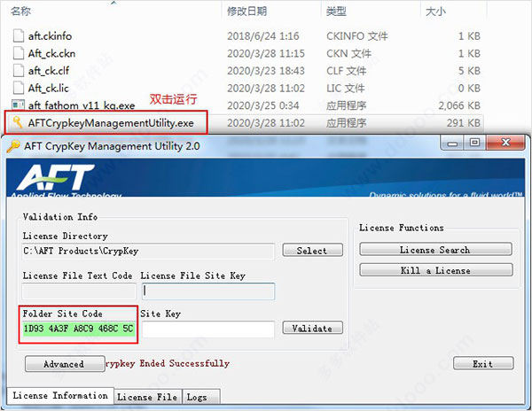Viewport: 532px width, 411px height.
Task: Click the 5 KB size cell
Action: tap(469, 71)
